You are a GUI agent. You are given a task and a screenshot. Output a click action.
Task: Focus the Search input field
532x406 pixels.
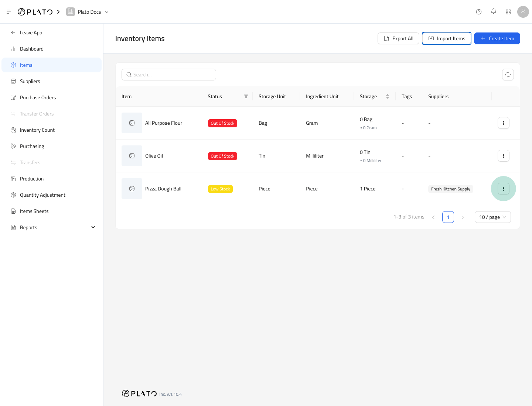click(169, 75)
